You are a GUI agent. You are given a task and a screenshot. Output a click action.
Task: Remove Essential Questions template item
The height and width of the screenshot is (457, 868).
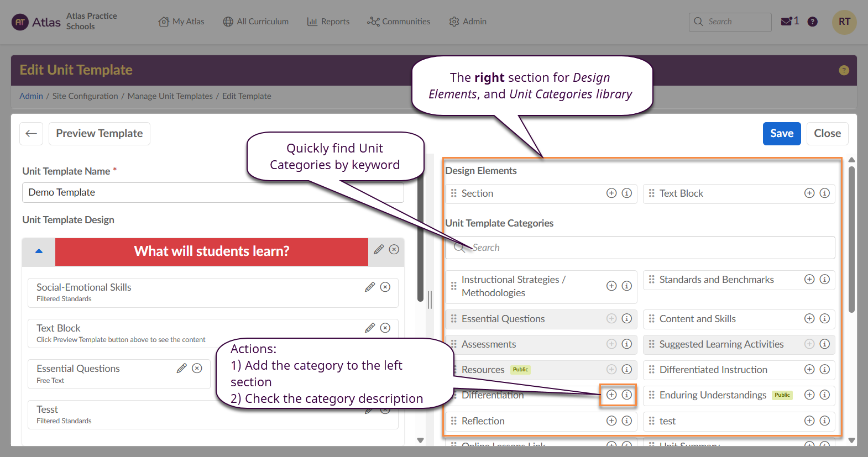tap(197, 369)
